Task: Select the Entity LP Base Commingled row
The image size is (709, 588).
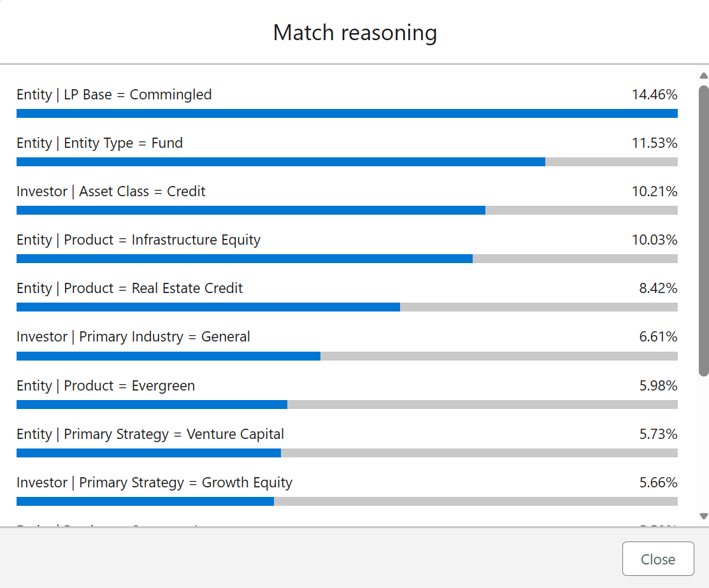Action: [x=113, y=94]
